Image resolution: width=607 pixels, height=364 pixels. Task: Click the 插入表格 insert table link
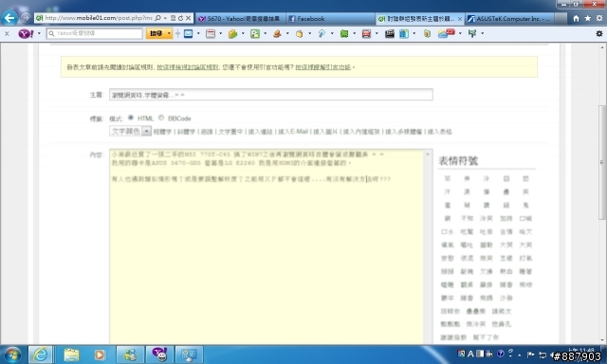coord(439,132)
